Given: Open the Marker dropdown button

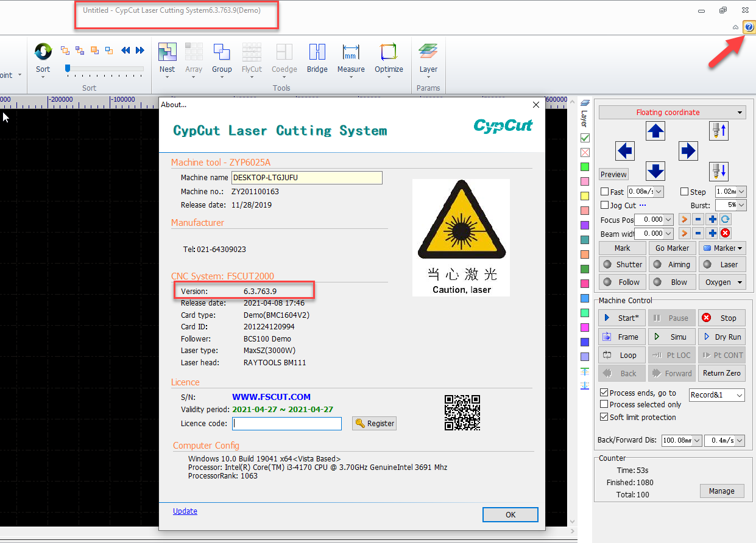Looking at the screenshot, I should pyautogui.click(x=722, y=248).
